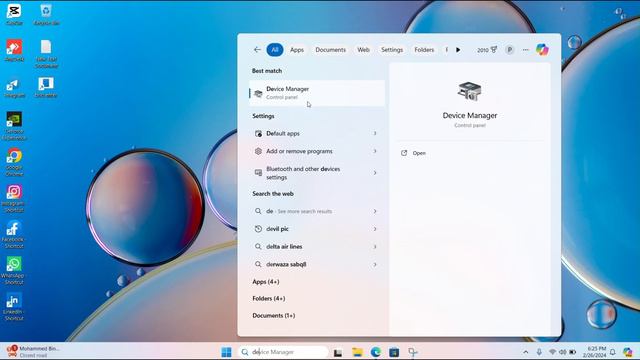Screen dimensions: 640x360
Task: Open the rewards points 2010 indicator
Action: [487, 50]
